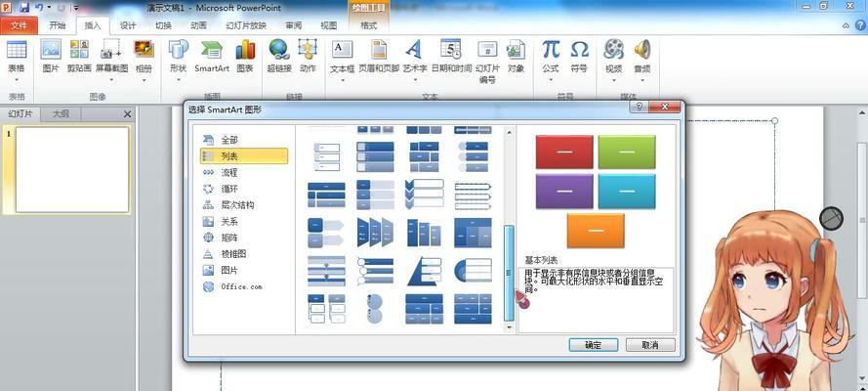Click the 文本框 text box icon
This screenshot has width=868, height=391.
click(342, 50)
